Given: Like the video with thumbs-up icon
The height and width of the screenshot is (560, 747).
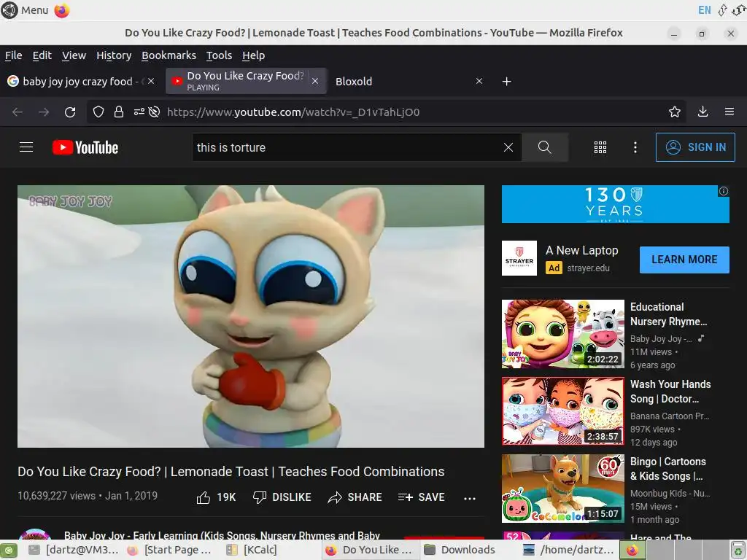Looking at the screenshot, I should 204,497.
